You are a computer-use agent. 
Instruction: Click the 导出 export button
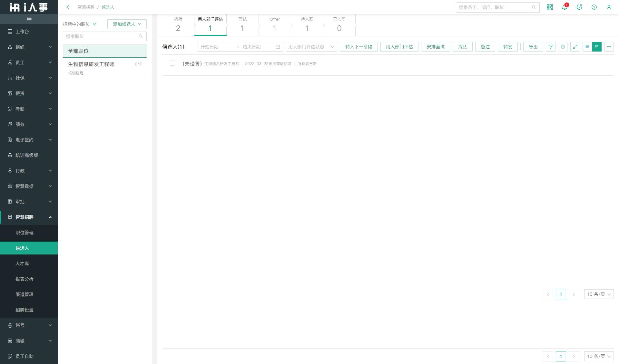click(533, 47)
